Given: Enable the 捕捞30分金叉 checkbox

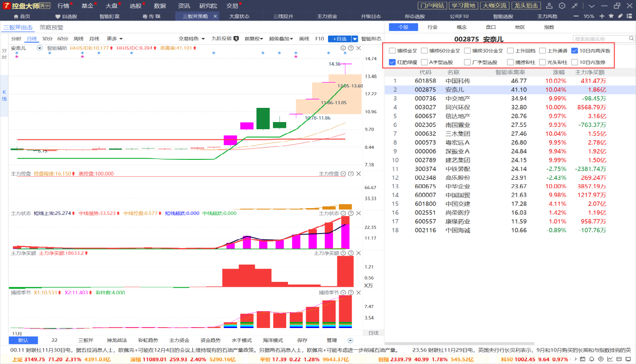Looking at the screenshot, I should pos(467,51).
